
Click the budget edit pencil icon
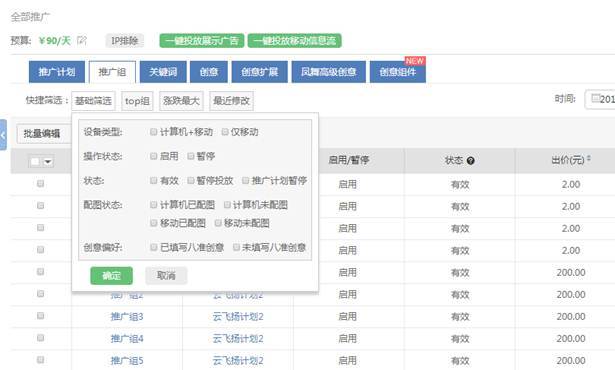(x=82, y=40)
